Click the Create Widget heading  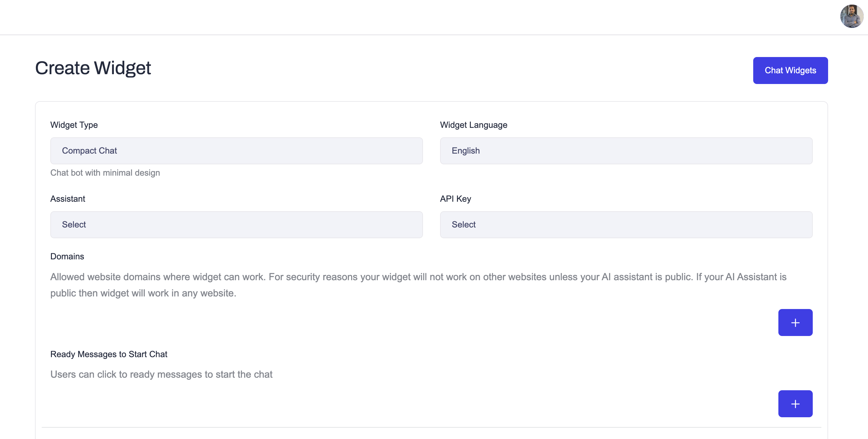pos(93,68)
